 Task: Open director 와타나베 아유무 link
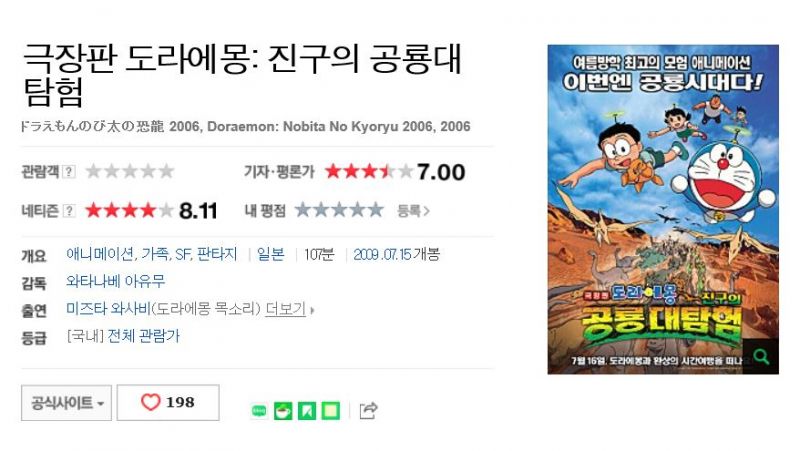tap(116, 281)
